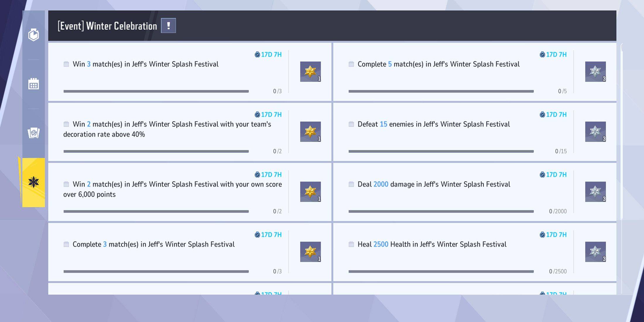Select the yellow snowflake event tab
Screen dimensions: 644x322
[34, 182]
